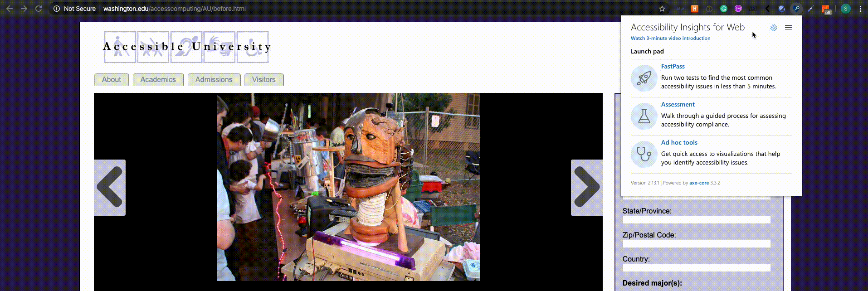Show previous carousel slide with left arrow

(110, 187)
